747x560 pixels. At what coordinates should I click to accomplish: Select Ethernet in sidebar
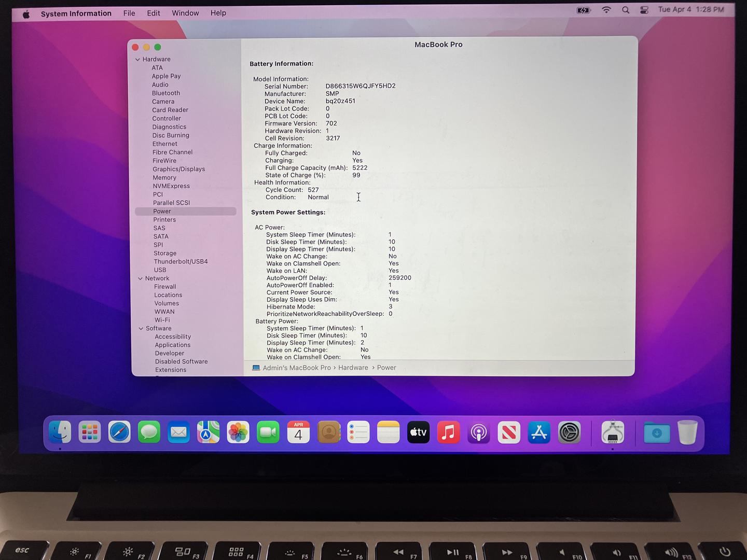(x=165, y=144)
